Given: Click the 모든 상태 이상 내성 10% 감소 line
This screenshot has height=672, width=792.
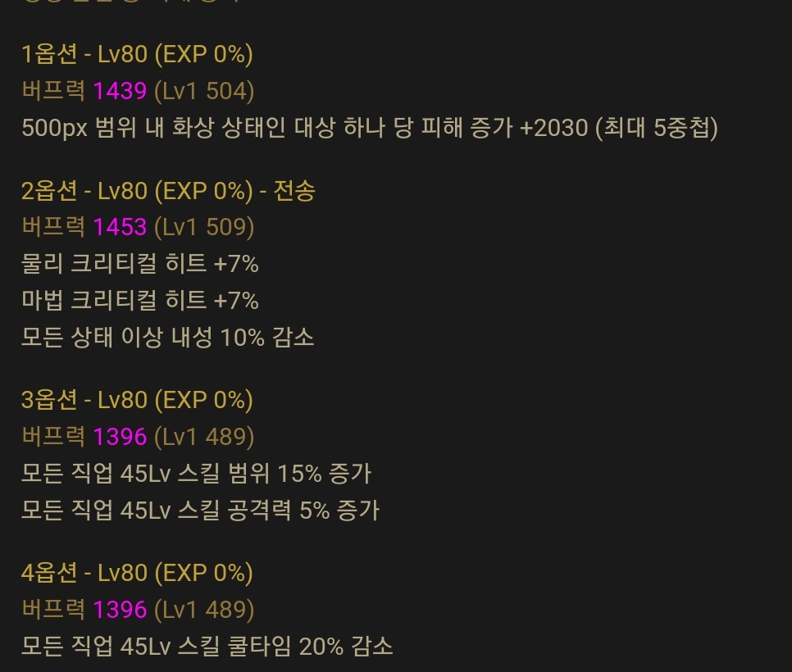Looking at the screenshot, I should point(168,338).
